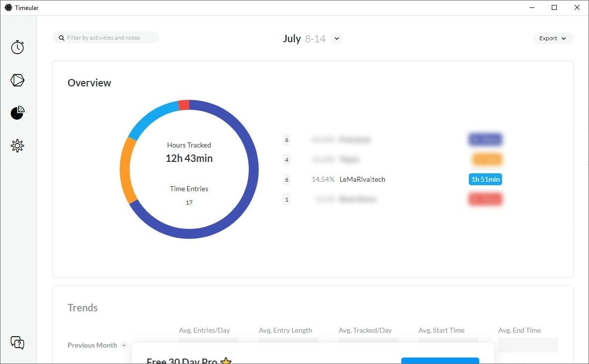
Task: Open the help chat icon
Action: 17,343
